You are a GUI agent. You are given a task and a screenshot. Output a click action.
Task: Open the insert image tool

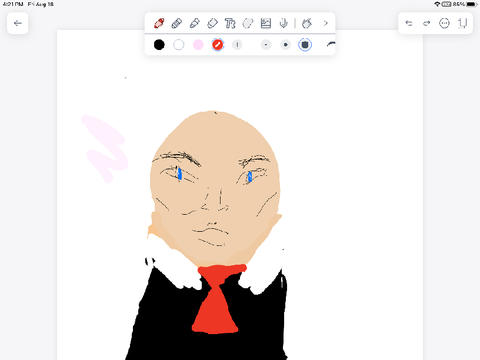click(x=266, y=23)
